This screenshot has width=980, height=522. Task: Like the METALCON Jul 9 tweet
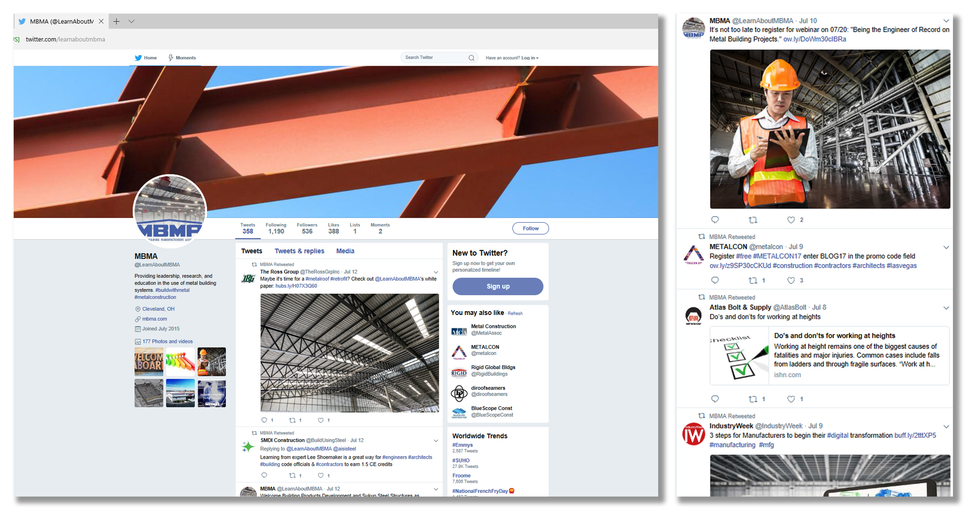pos(791,281)
